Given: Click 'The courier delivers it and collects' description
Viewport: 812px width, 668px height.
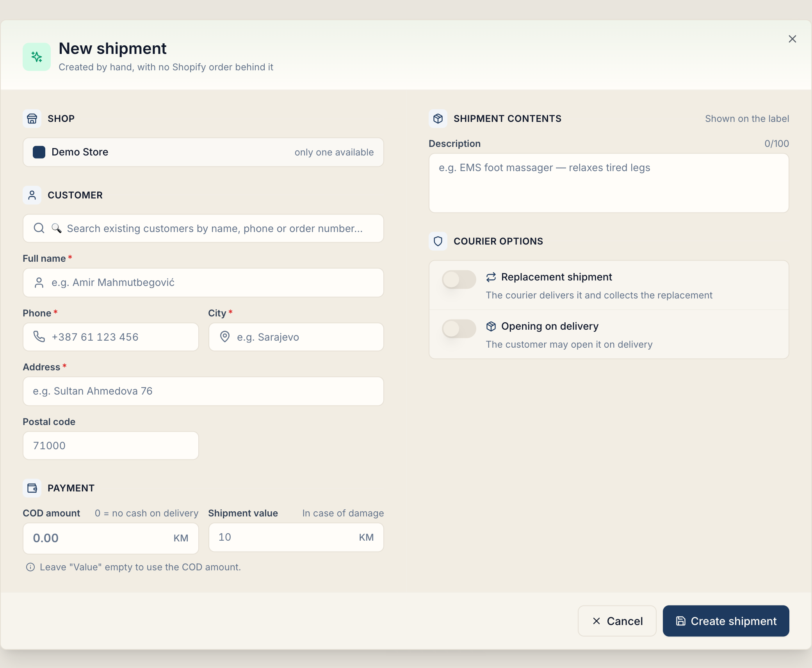Looking at the screenshot, I should coord(599,295).
